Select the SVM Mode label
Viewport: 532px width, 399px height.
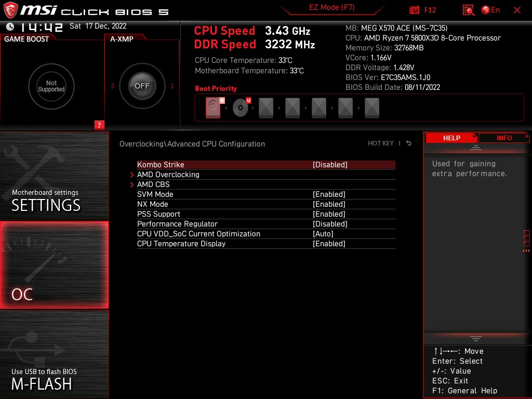(155, 194)
